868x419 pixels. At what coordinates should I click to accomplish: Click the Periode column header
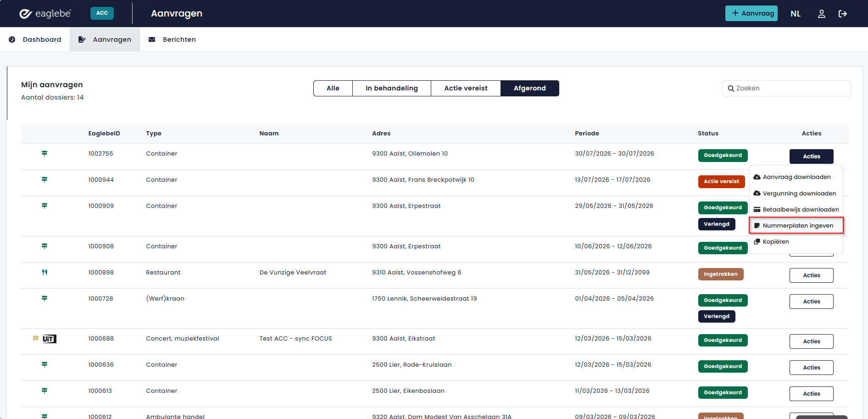(587, 134)
